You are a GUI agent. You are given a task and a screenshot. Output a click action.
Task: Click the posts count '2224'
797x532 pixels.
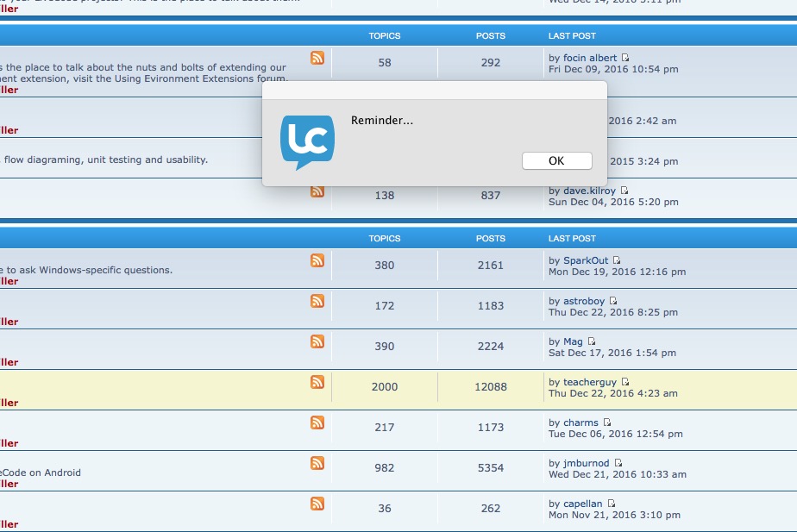(x=491, y=347)
